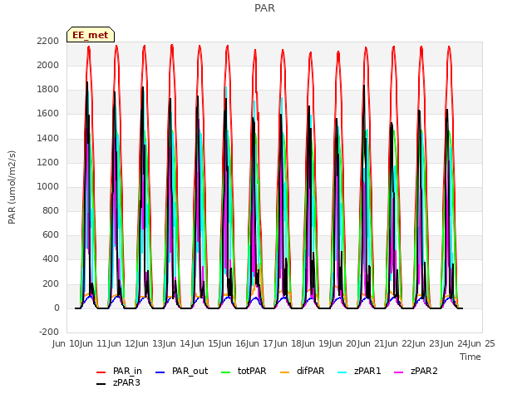The height and width of the screenshot is (399, 532).
Task: Select PAR_out legend label
Action: click(190, 372)
